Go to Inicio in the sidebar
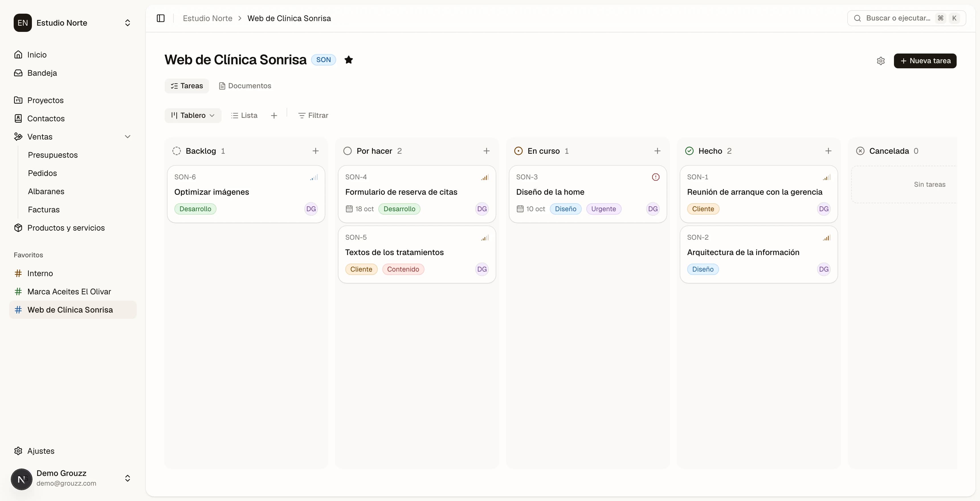980x501 pixels. 72,55
